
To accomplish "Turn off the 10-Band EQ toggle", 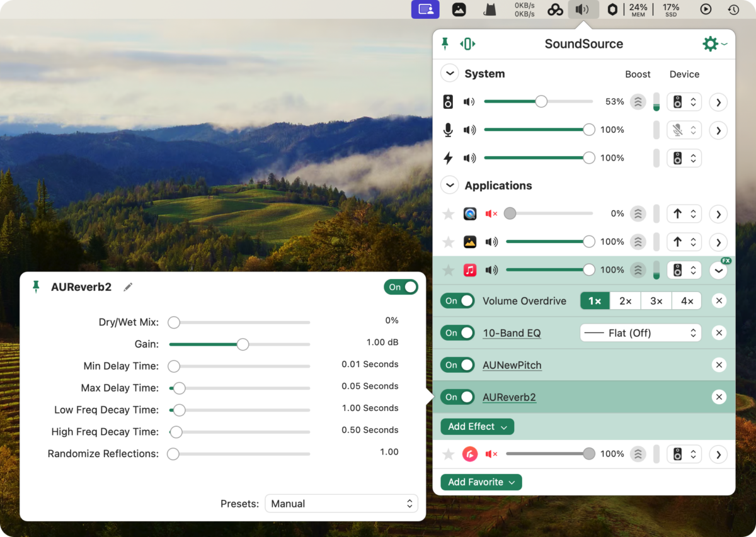I will coord(457,333).
